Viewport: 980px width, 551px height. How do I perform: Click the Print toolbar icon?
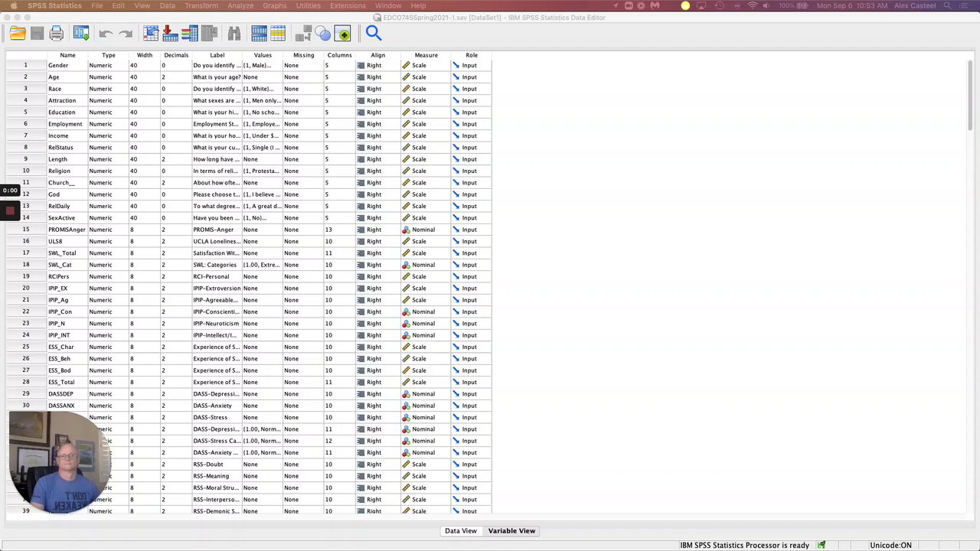pos(56,33)
